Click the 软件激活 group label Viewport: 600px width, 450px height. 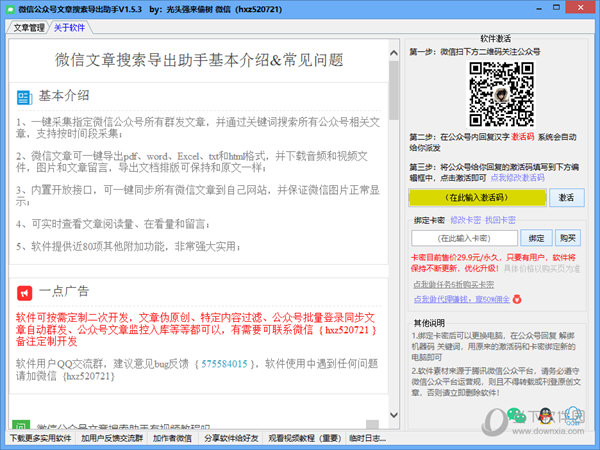coord(496,39)
